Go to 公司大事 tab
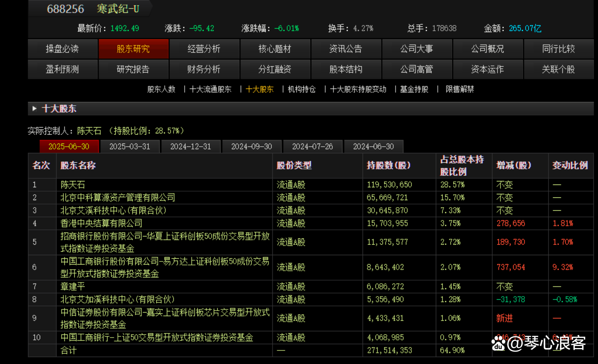 click(417, 49)
